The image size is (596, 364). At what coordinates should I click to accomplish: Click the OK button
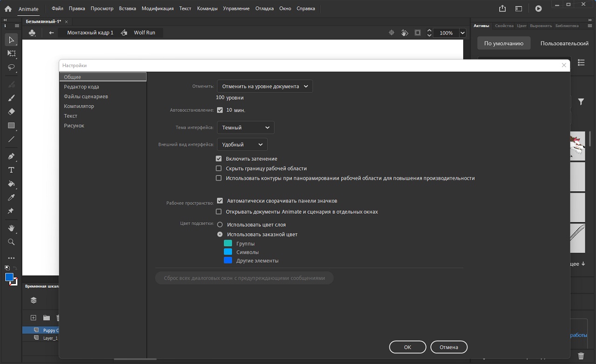pos(407,347)
